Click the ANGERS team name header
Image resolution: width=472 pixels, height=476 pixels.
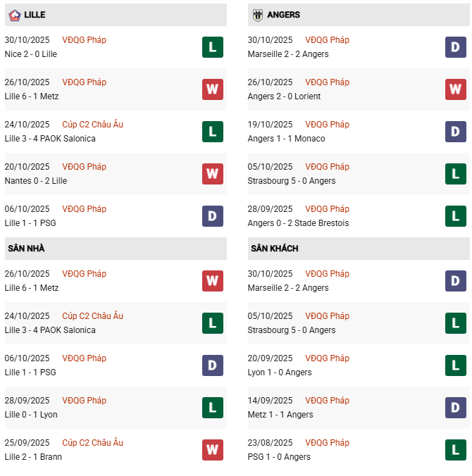283,15
